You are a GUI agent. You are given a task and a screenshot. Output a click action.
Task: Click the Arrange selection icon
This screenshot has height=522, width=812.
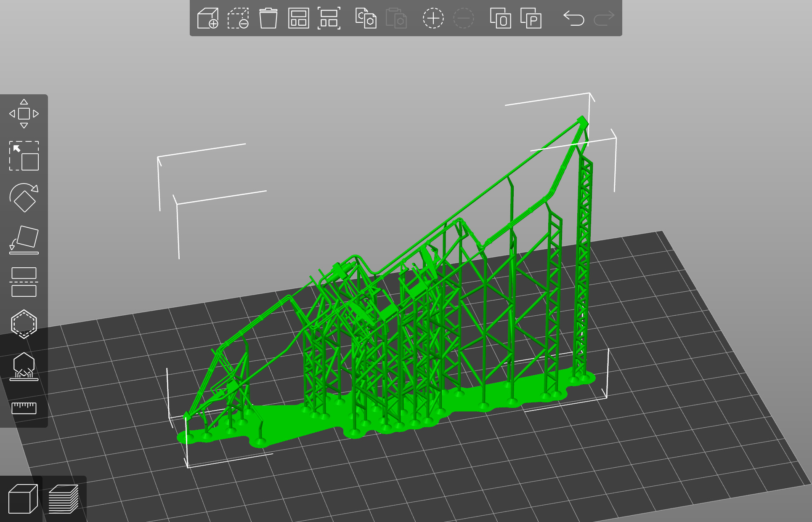point(329,19)
